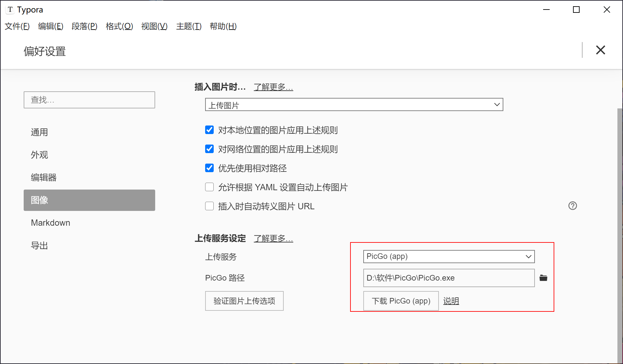Check 插入时自动转义图片 URL option

point(209,206)
